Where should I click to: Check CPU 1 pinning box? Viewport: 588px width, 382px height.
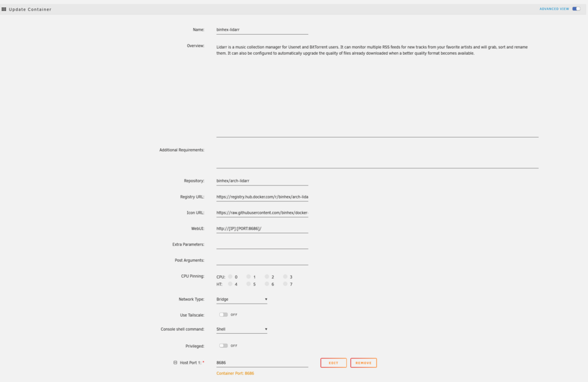[249, 277]
